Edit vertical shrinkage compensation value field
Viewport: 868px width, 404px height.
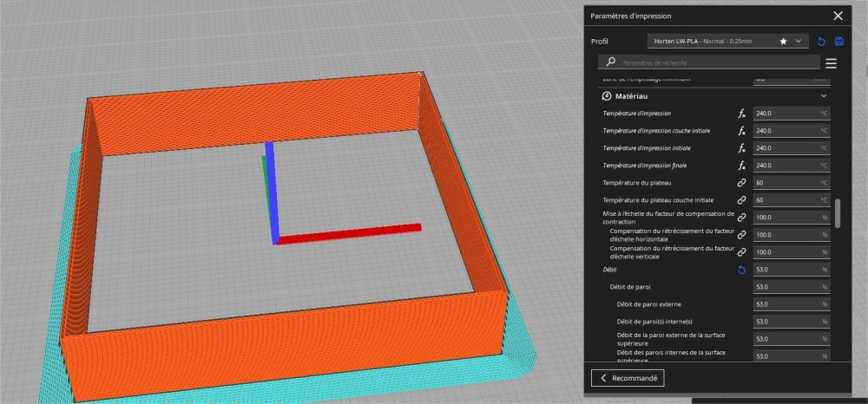tap(792, 252)
